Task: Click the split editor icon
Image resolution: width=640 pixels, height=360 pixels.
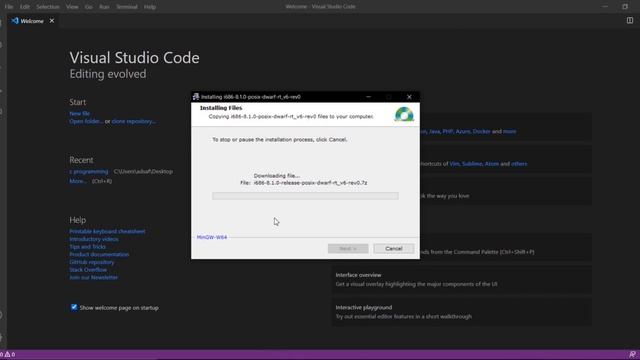Action: click(630, 20)
